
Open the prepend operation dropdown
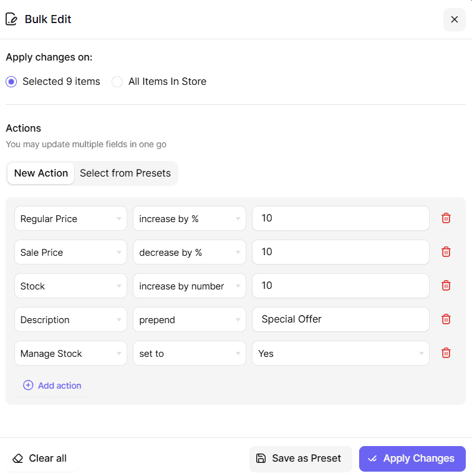click(x=190, y=319)
